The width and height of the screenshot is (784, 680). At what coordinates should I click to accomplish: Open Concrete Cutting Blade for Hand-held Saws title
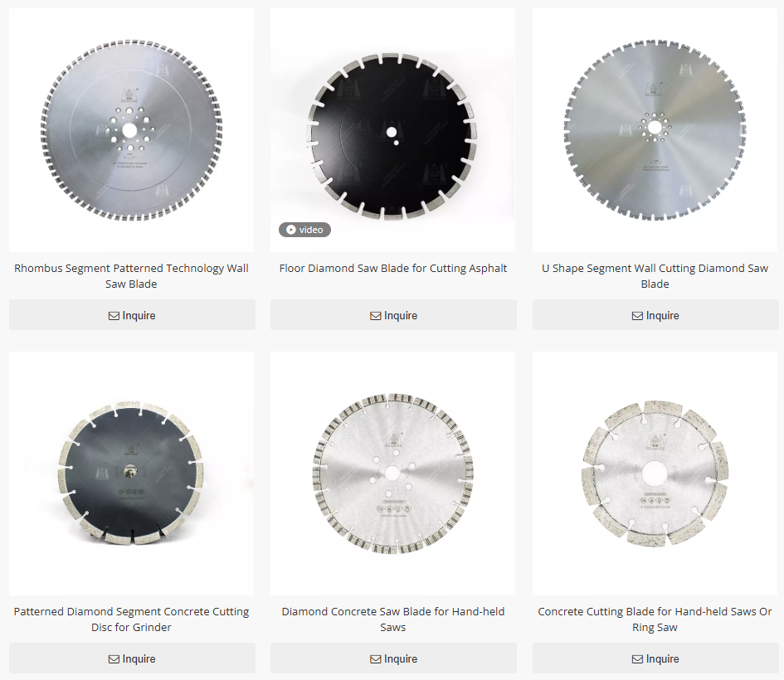[655, 619]
